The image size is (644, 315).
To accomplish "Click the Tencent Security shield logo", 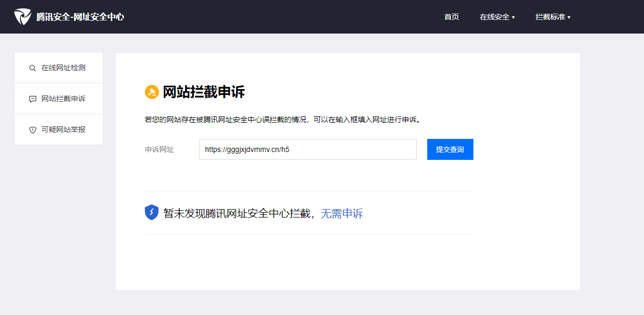I will (23, 17).
